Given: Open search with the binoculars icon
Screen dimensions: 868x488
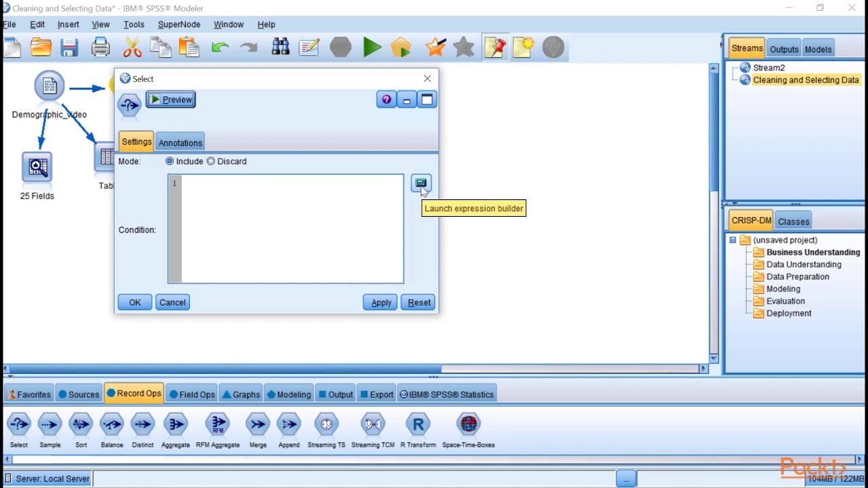Looking at the screenshot, I should 280,47.
